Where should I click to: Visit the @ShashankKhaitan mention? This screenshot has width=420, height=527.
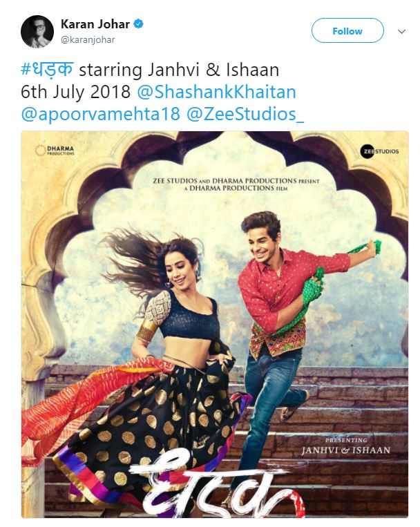pyautogui.click(x=216, y=92)
